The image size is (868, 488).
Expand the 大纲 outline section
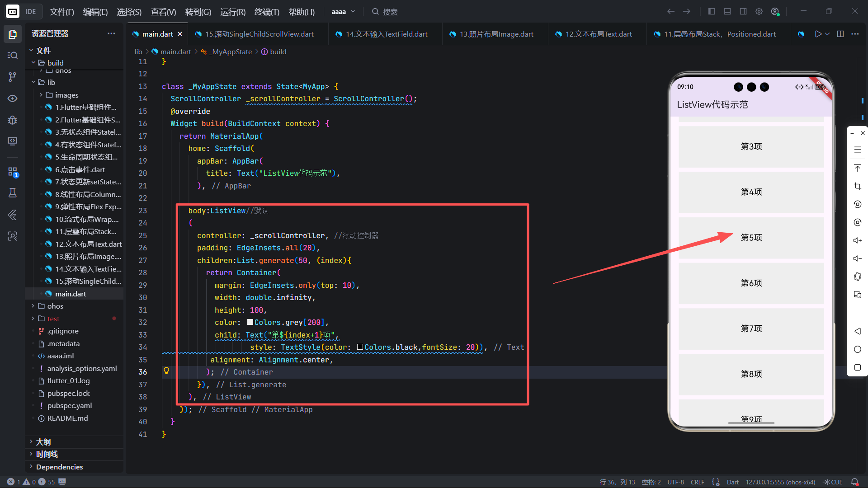click(43, 441)
